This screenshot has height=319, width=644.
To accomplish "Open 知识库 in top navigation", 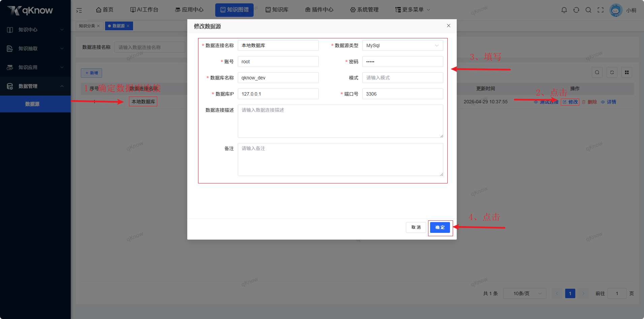I will [x=277, y=10].
